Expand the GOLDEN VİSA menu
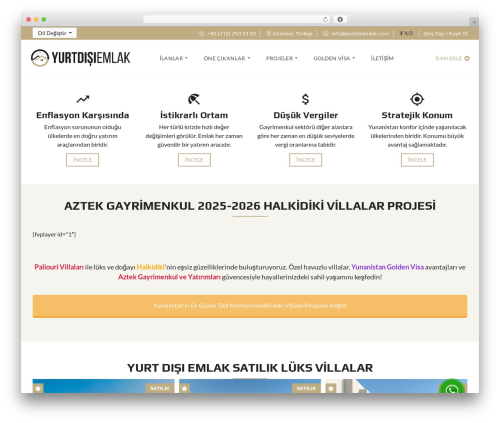Screen dimensions: 500x423 (334, 58)
